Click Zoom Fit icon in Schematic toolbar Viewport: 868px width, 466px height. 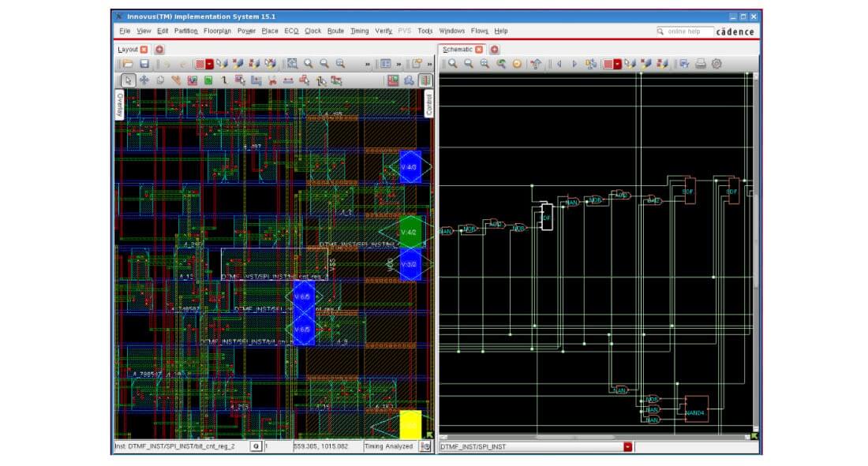(485, 64)
